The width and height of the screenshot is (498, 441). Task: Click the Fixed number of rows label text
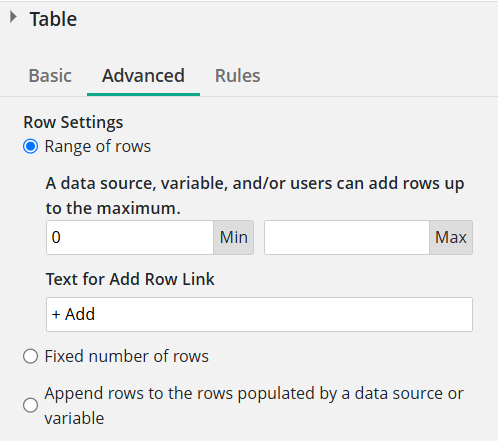(x=127, y=356)
